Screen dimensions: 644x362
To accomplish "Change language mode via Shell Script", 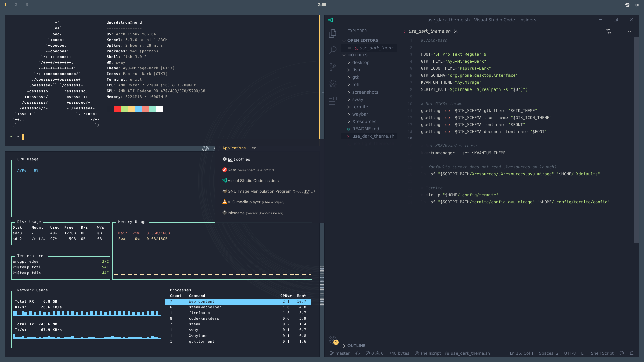I will pyautogui.click(x=602, y=353).
